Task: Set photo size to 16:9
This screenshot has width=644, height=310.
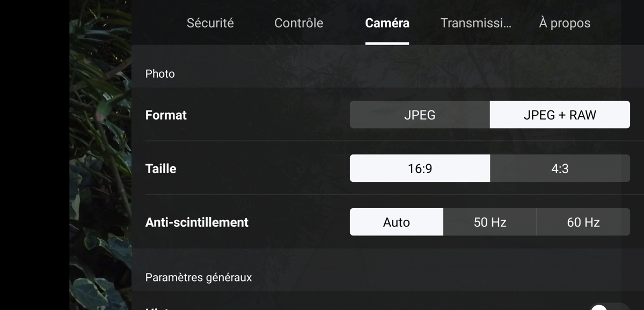Action: (420, 168)
